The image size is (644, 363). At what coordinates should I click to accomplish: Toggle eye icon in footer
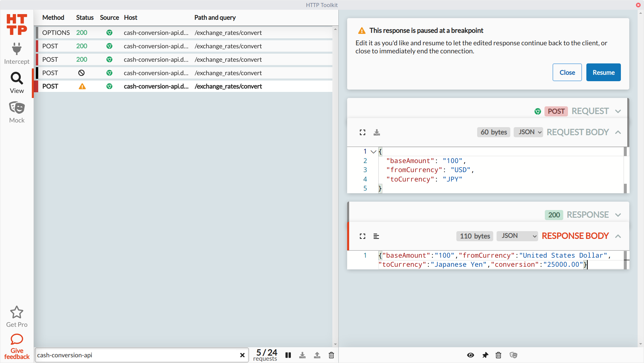coord(470,355)
